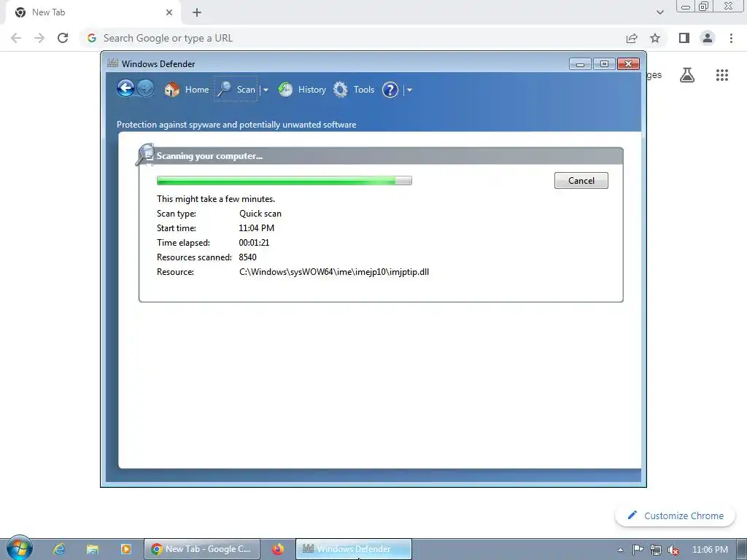This screenshot has height=560, width=747.
Task: Expand the Scan options dropdown arrow
Action: (x=266, y=90)
